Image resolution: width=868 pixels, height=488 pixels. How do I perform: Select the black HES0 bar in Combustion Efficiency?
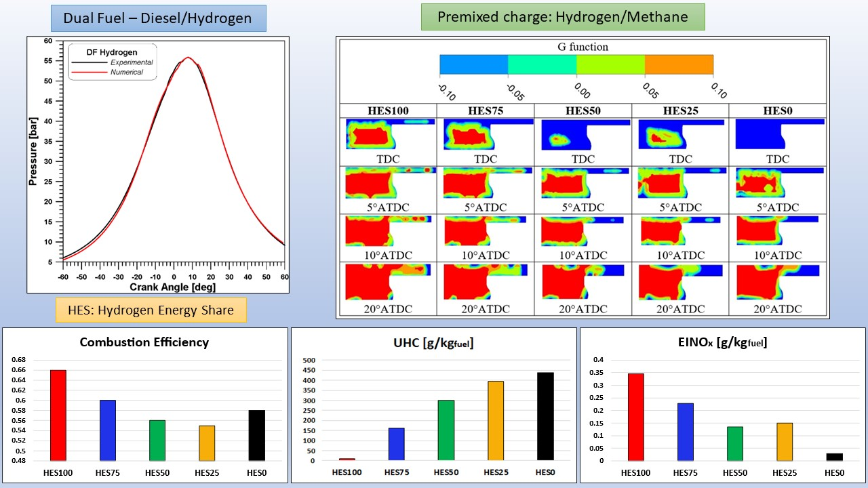256,435
